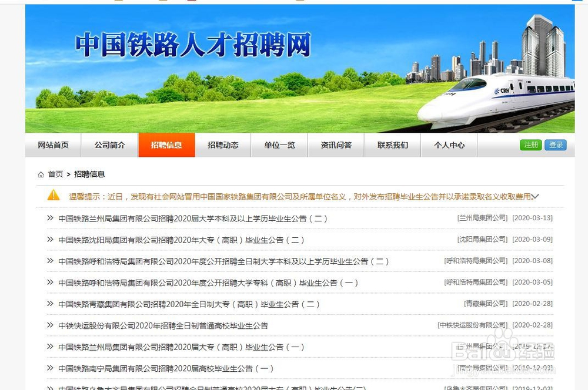Image resolution: width=588 pixels, height=390 pixels.
Task: Click the 中国铁路人才招聘网 banner title
Action: [x=193, y=45]
